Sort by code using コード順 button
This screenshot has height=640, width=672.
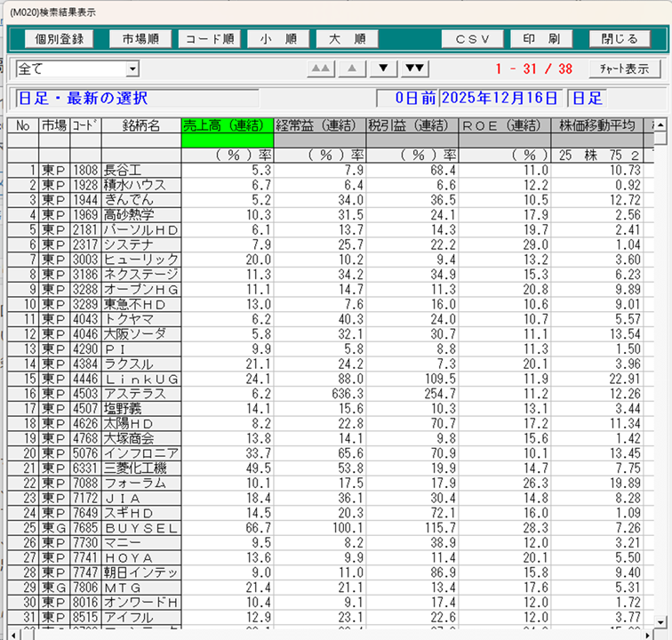coord(210,39)
